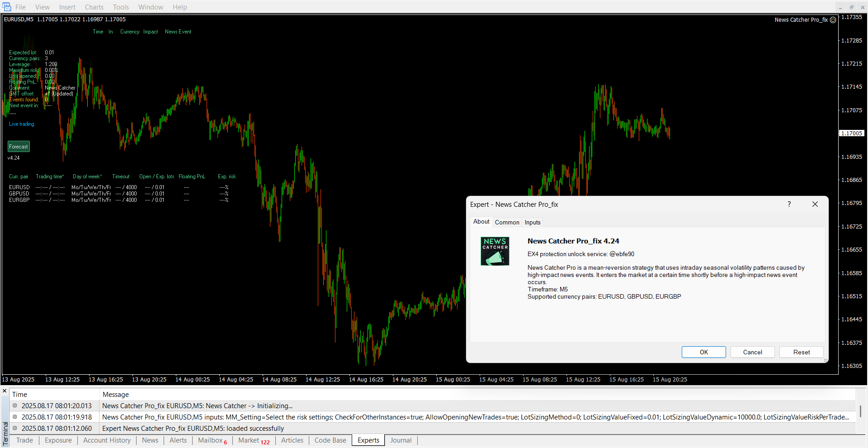Click the News Catcher logo in dialog
The image size is (868, 448).
(495, 251)
